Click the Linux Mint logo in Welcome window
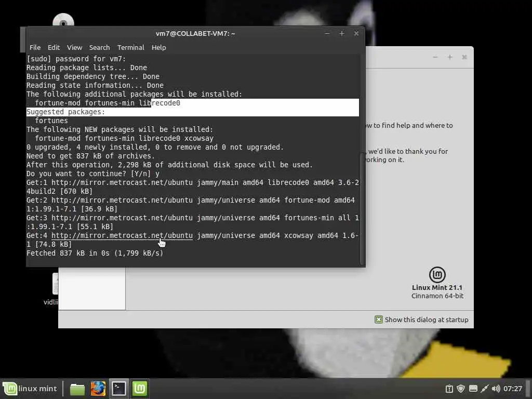This screenshot has height=399, width=532. tap(437, 274)
